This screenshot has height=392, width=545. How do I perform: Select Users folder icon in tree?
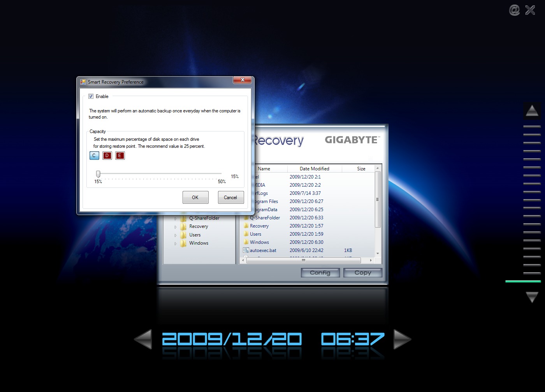coord(183,235)
